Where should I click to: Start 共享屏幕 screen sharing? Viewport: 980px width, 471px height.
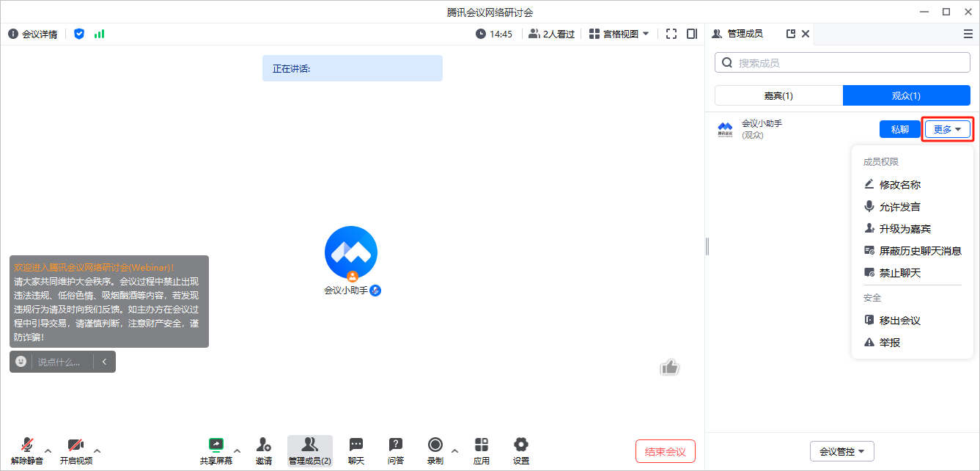coord(216,451)
